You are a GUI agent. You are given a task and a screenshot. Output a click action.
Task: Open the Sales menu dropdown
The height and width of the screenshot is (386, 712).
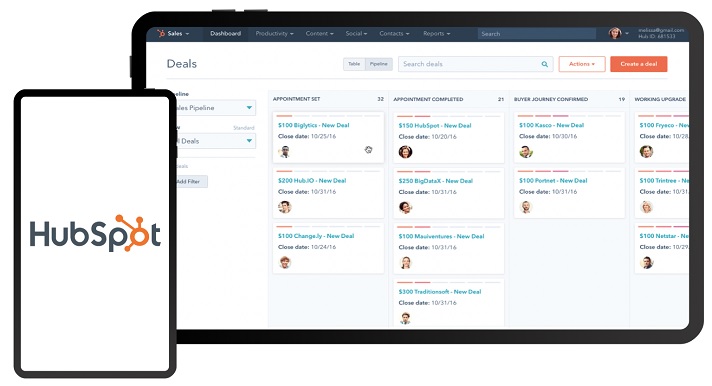tap(178, 34)
